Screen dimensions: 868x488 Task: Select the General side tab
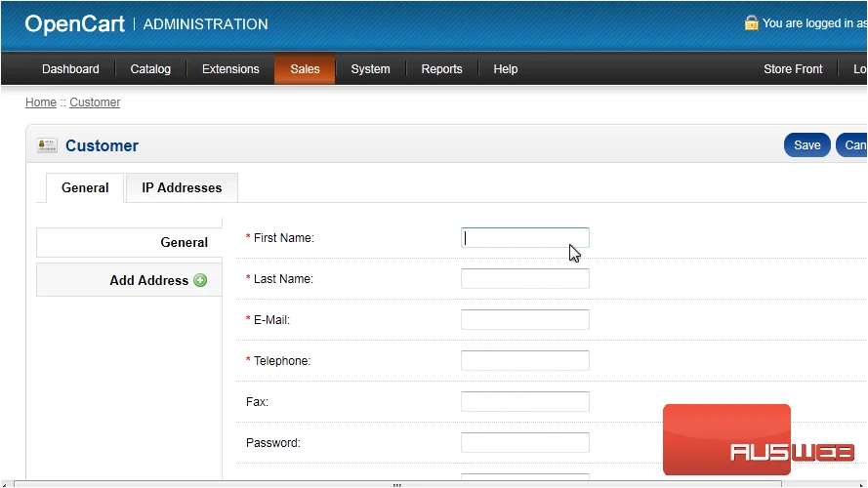129,242
